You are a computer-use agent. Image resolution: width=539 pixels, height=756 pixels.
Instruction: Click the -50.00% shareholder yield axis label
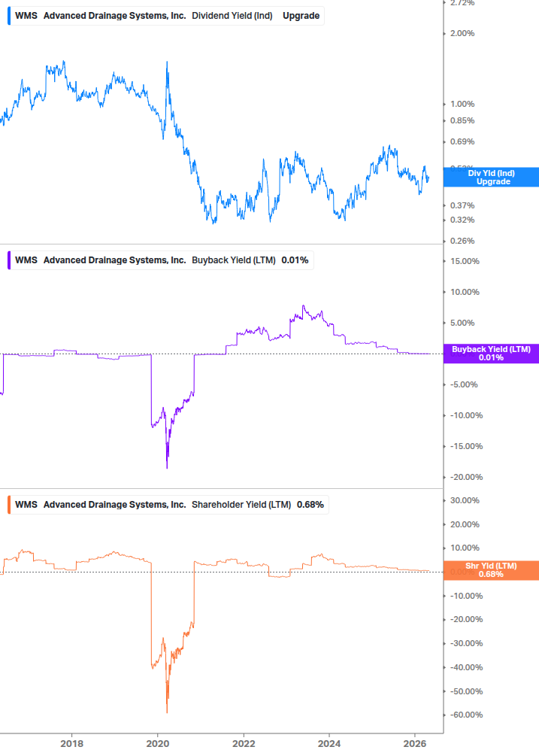pos(466,691)
